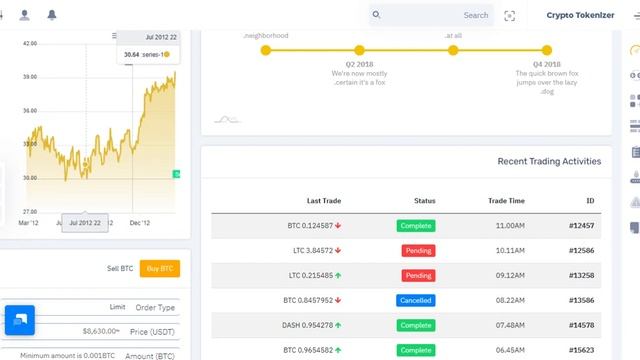The height and width of the screenshot is (360, 640).
Task: Click Complete badge in row #14578
Action: point(416,325)
